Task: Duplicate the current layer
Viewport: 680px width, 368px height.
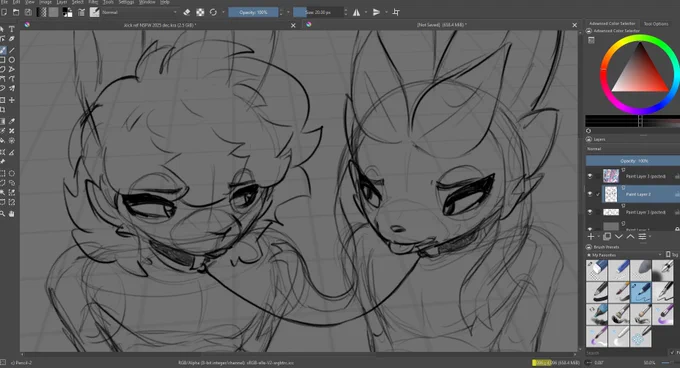Action: coord(607,236)
